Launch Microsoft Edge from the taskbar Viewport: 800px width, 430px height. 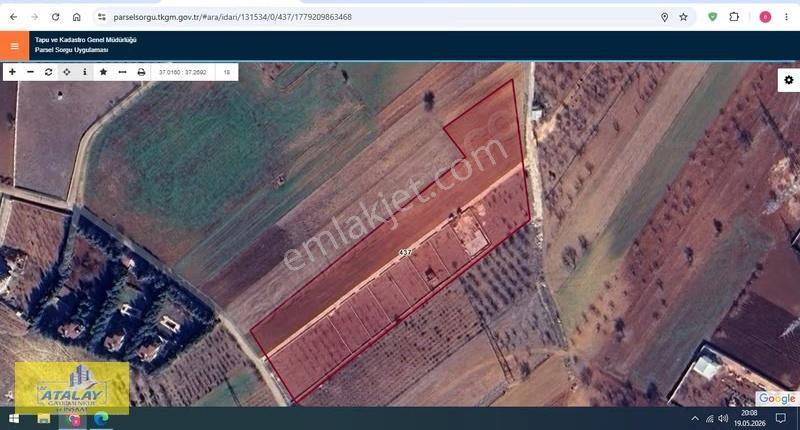[101, 419]
